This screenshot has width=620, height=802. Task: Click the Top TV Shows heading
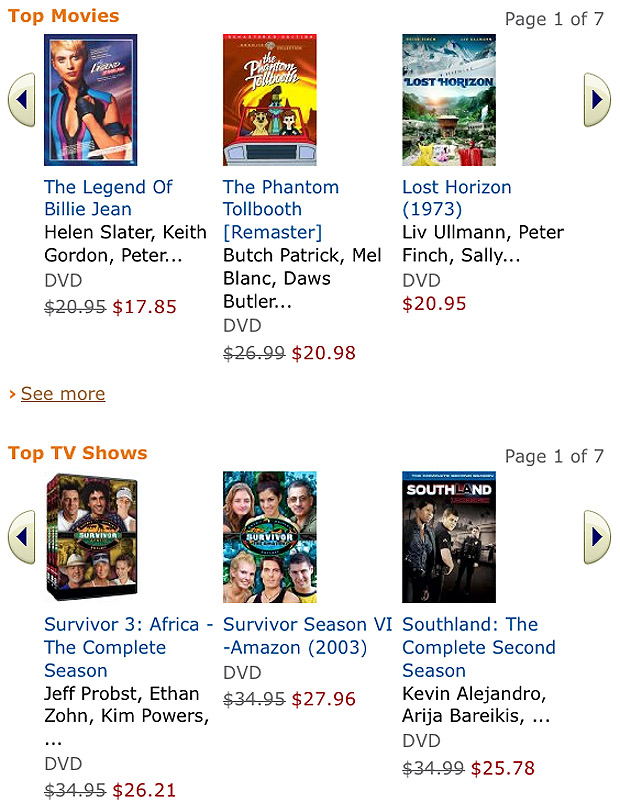[78, 453]
